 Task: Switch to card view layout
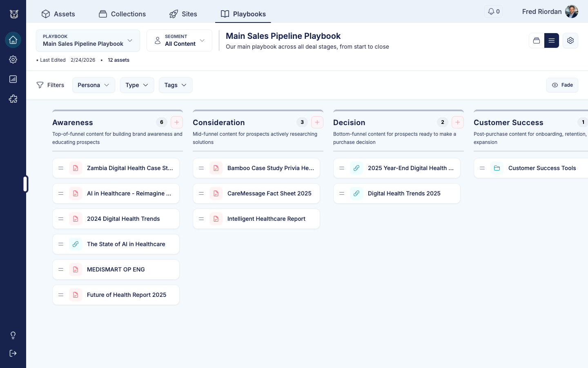(537, 40)
